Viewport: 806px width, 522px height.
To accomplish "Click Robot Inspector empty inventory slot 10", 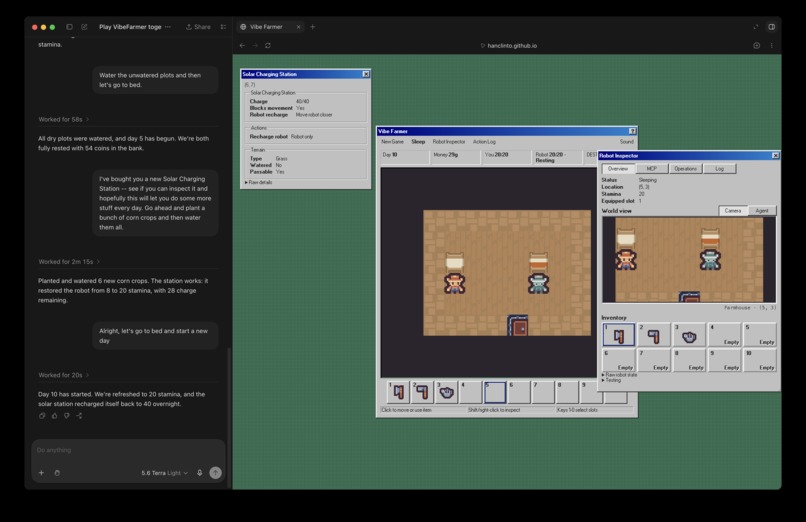I will pos(760,360).
